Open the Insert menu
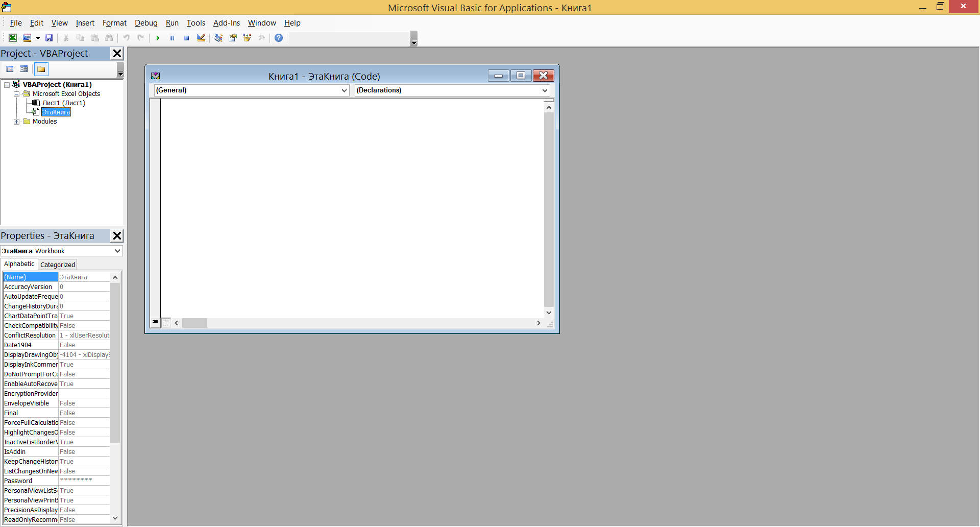Viewport: 980px width, 527px height. [x=85, y=23]
